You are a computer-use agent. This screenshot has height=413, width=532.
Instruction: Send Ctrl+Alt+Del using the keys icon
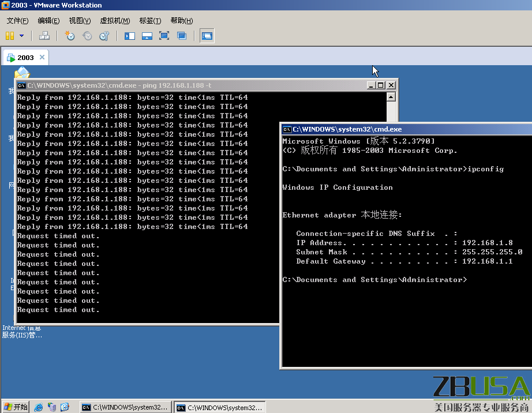click(x=44, y=36)
